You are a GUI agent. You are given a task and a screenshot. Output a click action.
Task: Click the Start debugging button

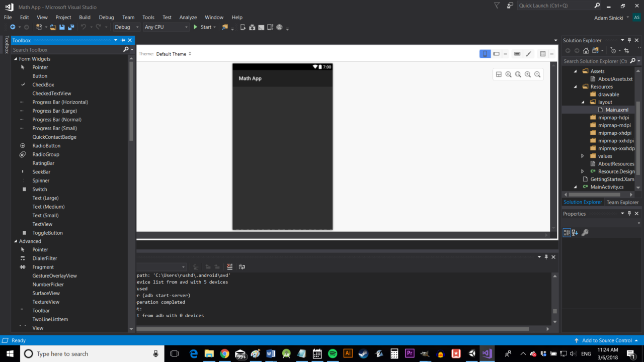tap(201, 27)
